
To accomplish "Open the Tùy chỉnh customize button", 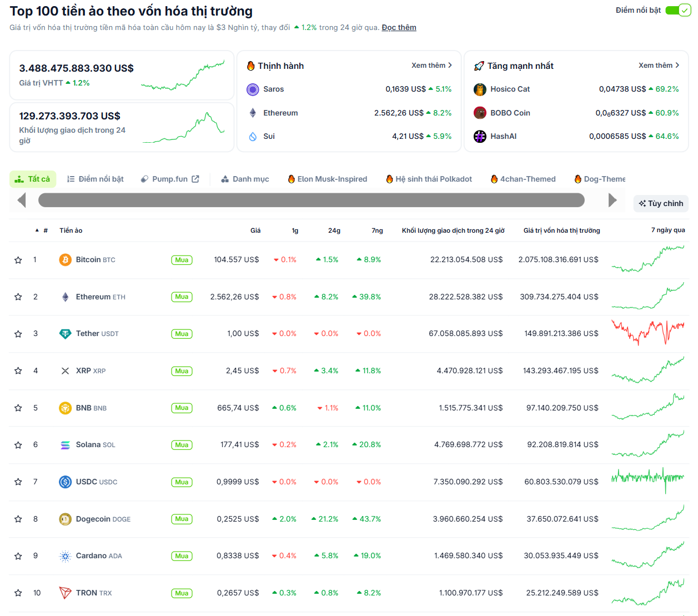I will pos(661,203).
